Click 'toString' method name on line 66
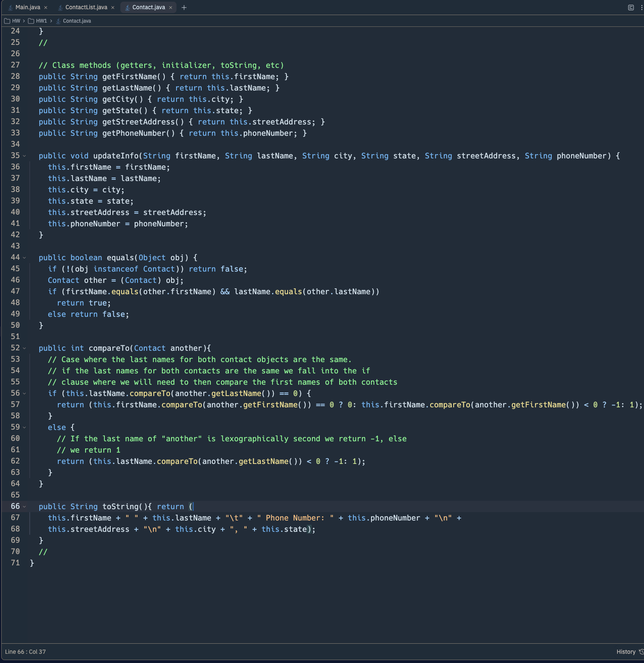The height and width of the screenshot is (663, 644). tap(120, 507)
